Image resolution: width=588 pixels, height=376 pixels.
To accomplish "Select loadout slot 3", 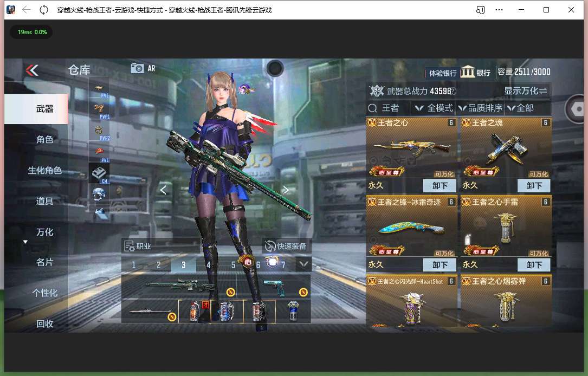I will [184, 264].
